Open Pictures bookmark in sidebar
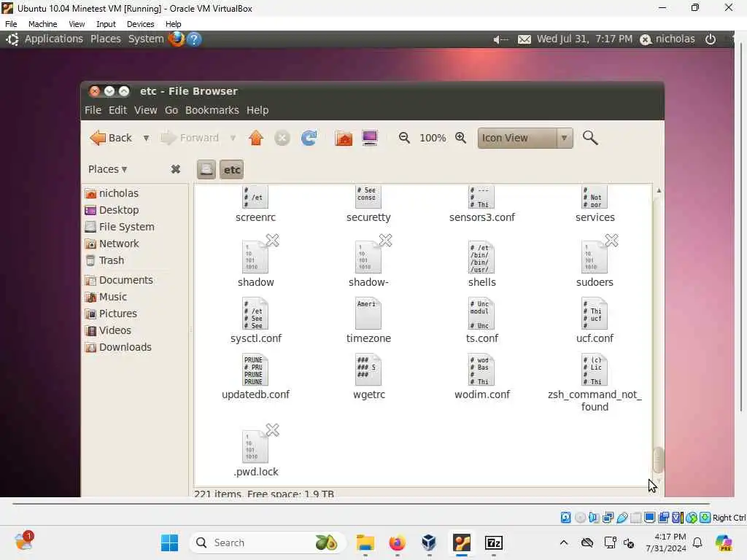Image resolution: width=747 pixels, height=560 pixels. pyautogui.click(x=111, y=314)
